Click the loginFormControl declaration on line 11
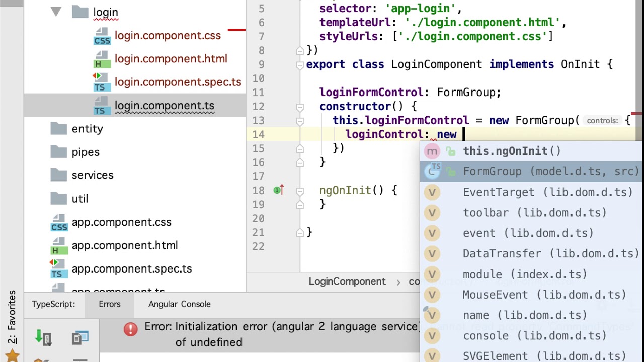This screenshot has width=644, height=362. point(372,93)
